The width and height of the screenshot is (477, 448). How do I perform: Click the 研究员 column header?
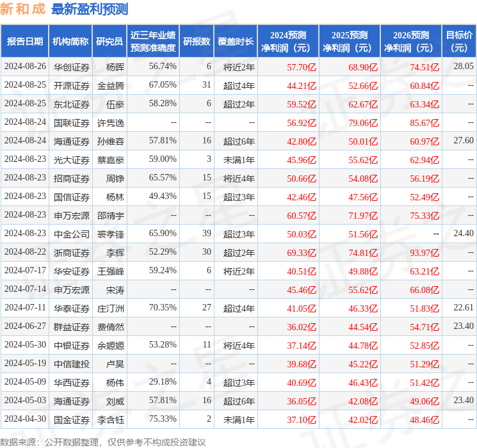(109, 42)
